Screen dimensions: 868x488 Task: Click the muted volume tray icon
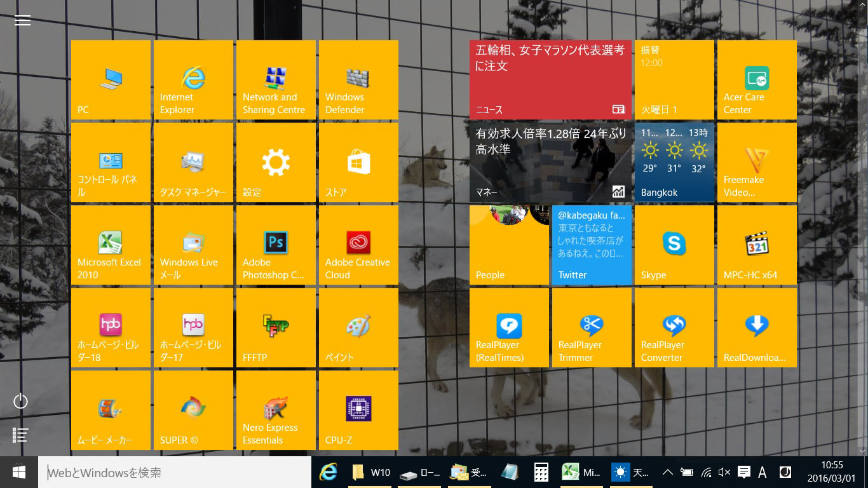724,472
